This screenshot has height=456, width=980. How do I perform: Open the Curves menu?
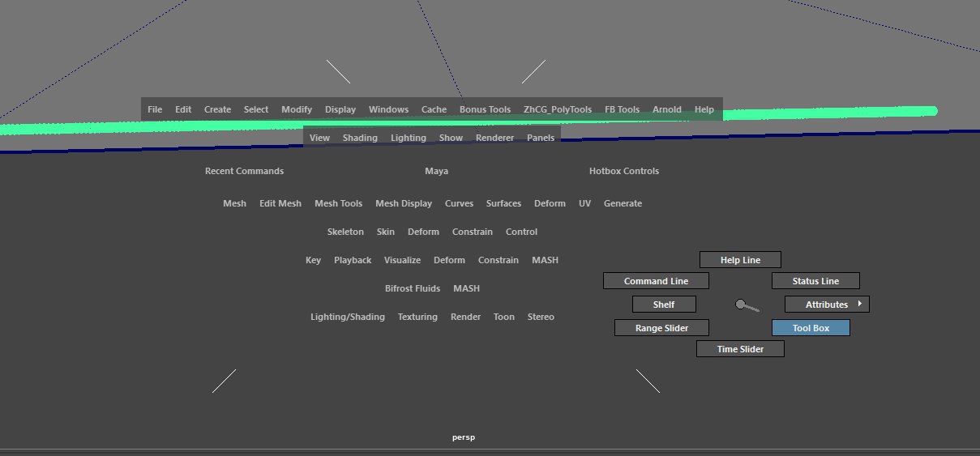pos(459,203)
